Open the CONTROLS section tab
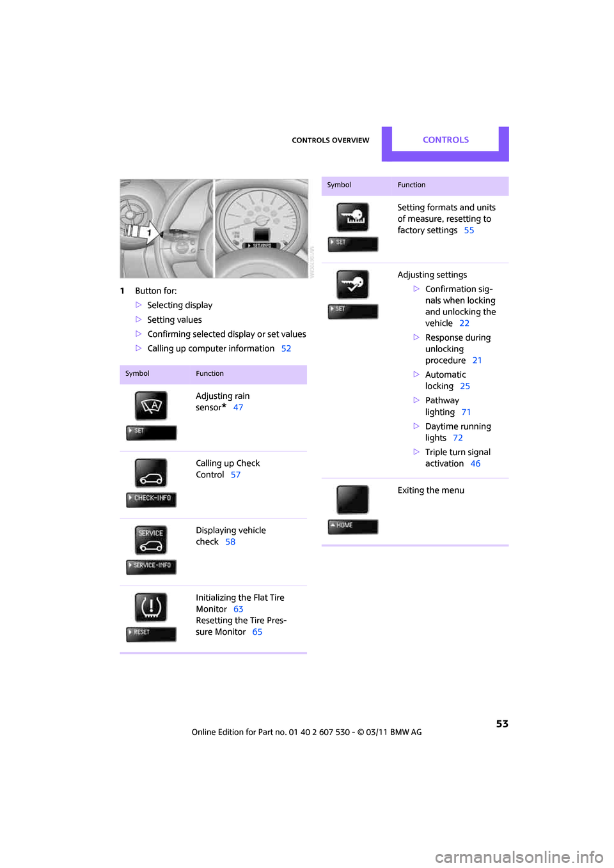The image size is (614, 868). (445, 140)
